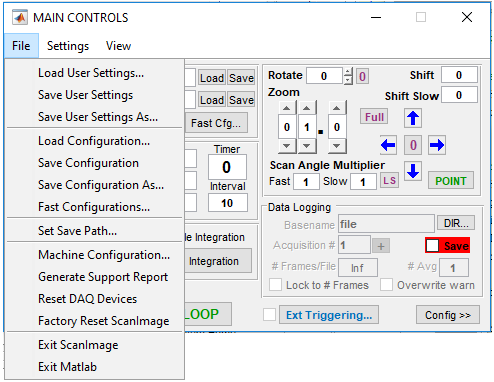Viewport: 494px width, 382px height.
Task: Click the LS line scan button
Action: pyautogui.click(x=389, y=181)
